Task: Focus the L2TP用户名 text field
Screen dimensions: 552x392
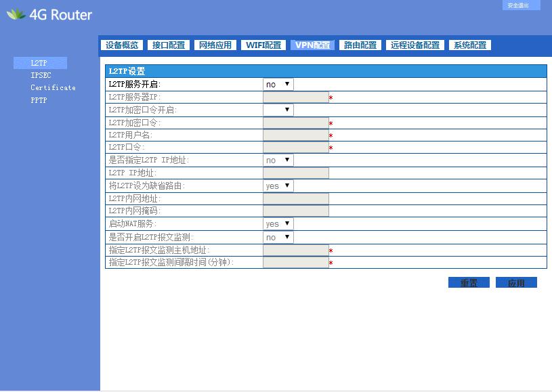Action: click(x=295, y=135)
